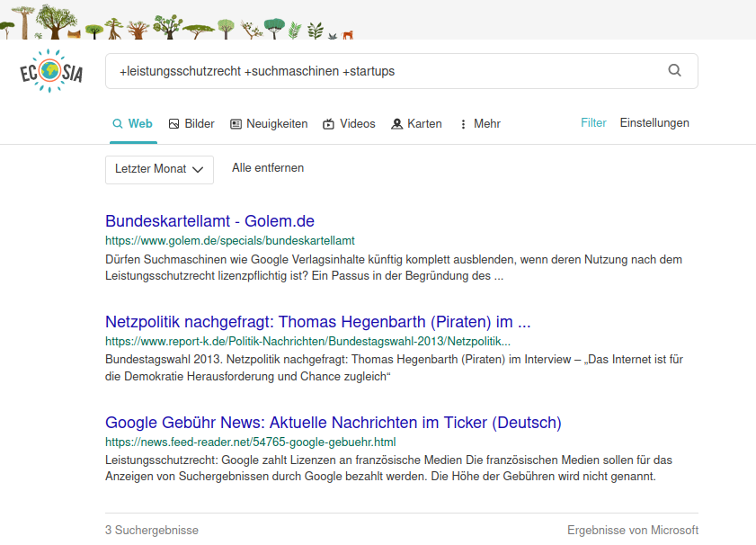Expand the Mehr menu

480,124
